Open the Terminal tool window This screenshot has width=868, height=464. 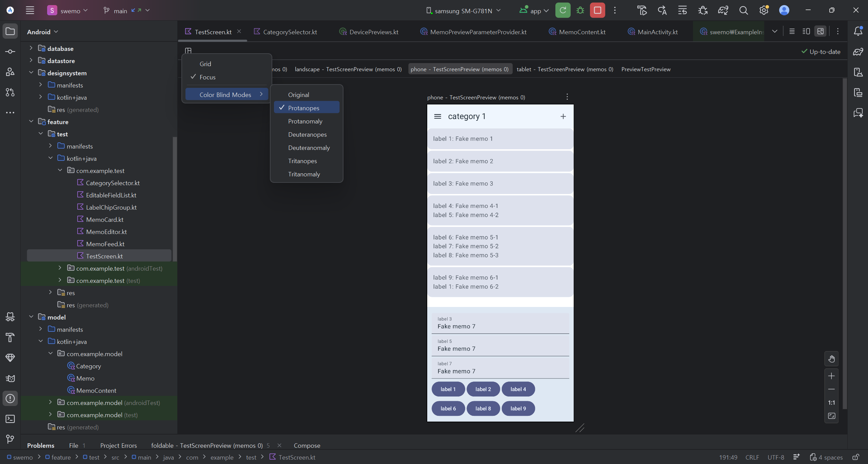coord(10,419)
